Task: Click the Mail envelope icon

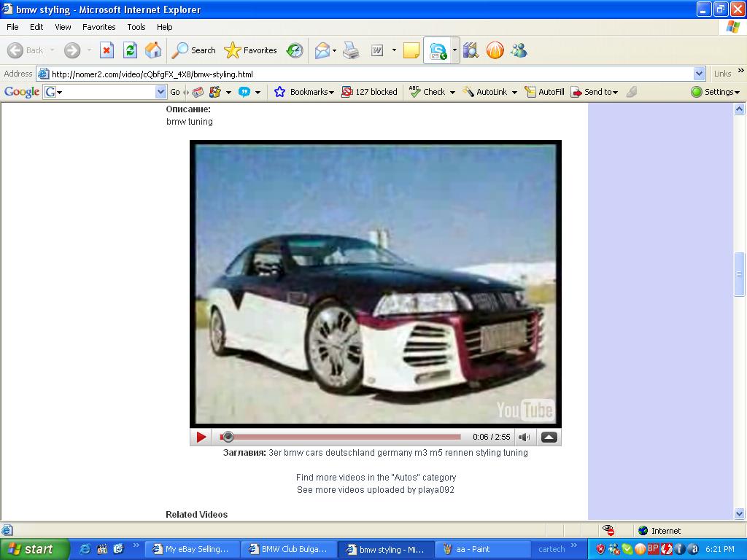Action: tap(322, 50)
